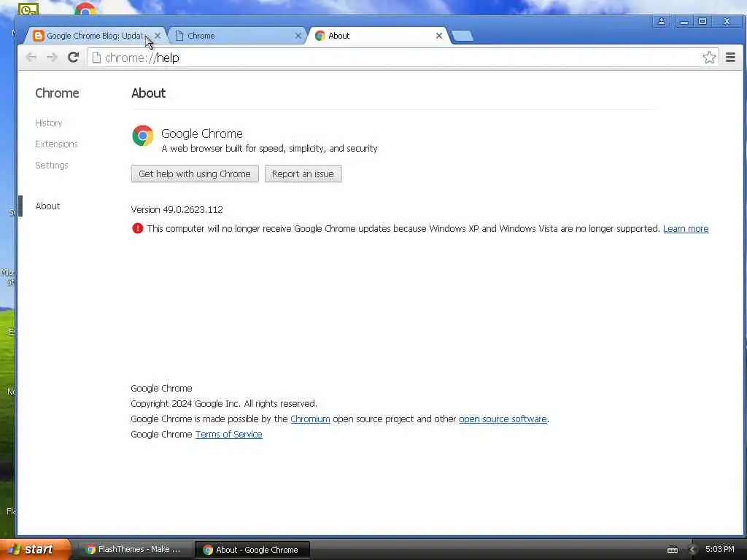Image resolution: width=747 pixels, height=560 pixels.
Task: Click Get help with using Chrome
Action: (x=195, y=174)
